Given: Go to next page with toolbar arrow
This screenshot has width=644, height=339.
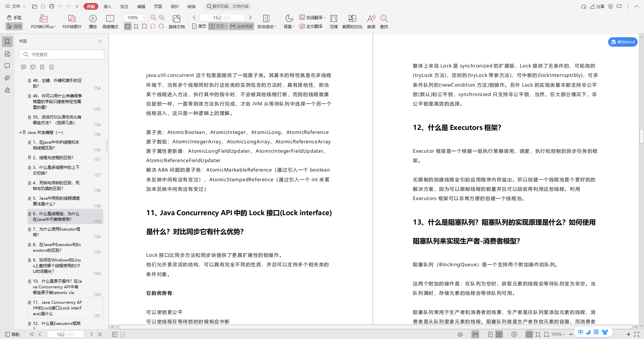Looking at the screenshot, I should point(250,17).
